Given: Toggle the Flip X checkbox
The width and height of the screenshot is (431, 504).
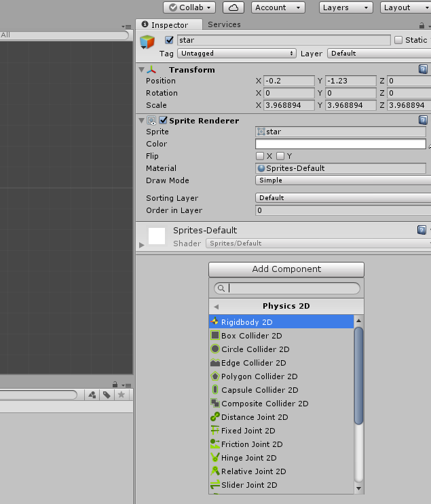Looking at the screenshot, I should click(260, 156).
